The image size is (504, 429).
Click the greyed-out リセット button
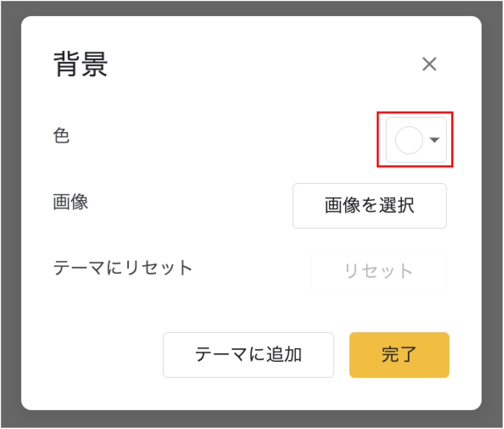[379, 272]
